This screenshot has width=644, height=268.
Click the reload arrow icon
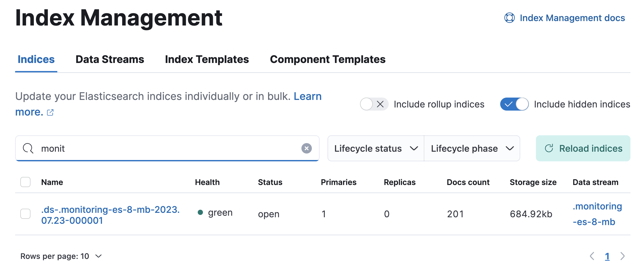(549, 148)
